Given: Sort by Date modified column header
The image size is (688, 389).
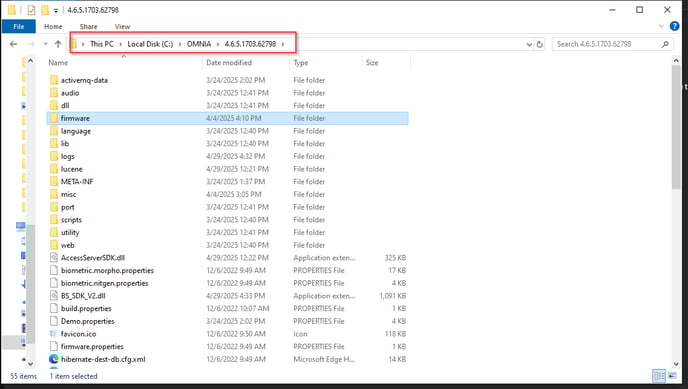Looking at the screenshot, I should pos(229,63).
